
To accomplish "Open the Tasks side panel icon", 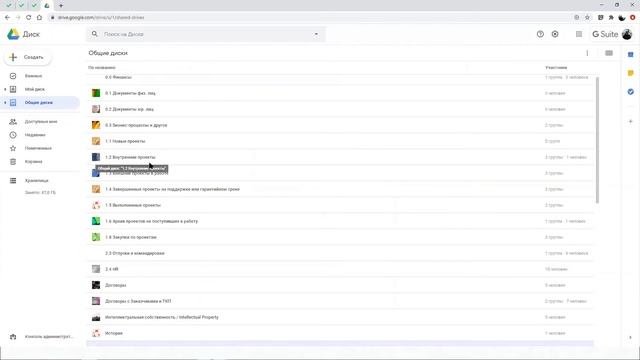I will click(x=631, y=92).
